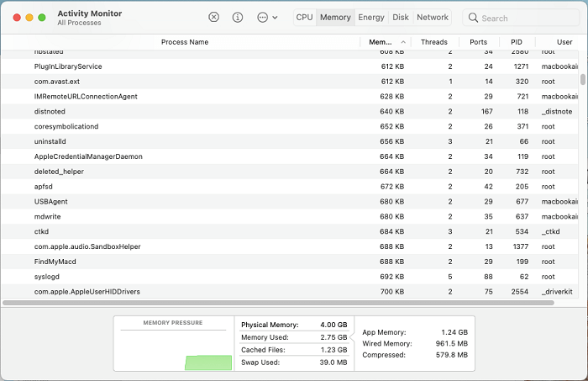Screen dimensions: 588x381
Task: Sort by Process Name column header
Action: [185, 42]
